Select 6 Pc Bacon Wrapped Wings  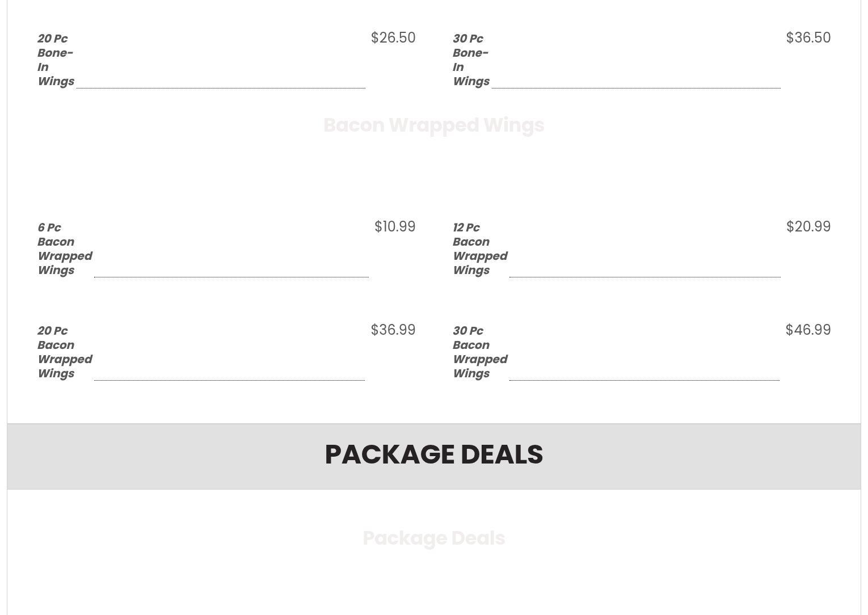[65, 248]
